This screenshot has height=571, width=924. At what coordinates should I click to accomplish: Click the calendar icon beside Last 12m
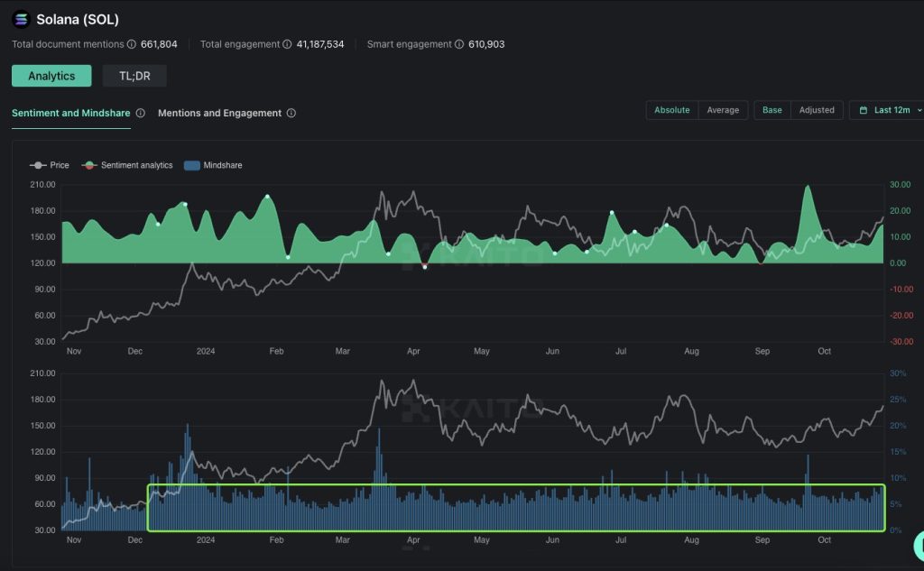[864, 110]
